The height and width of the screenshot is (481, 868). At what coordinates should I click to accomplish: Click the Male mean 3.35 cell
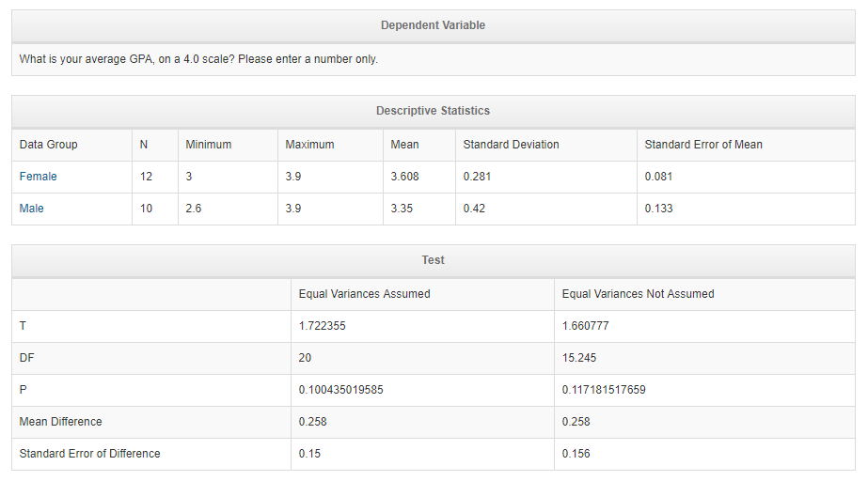click(x=419, y=209)
